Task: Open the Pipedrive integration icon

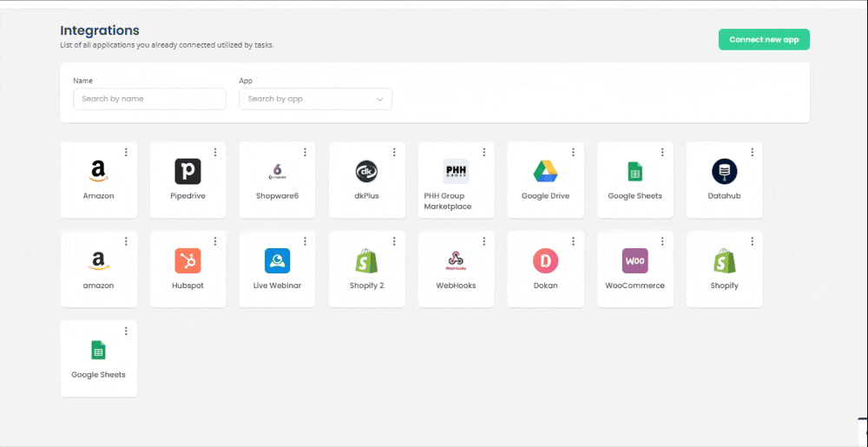Action: [x=187, y=172]
